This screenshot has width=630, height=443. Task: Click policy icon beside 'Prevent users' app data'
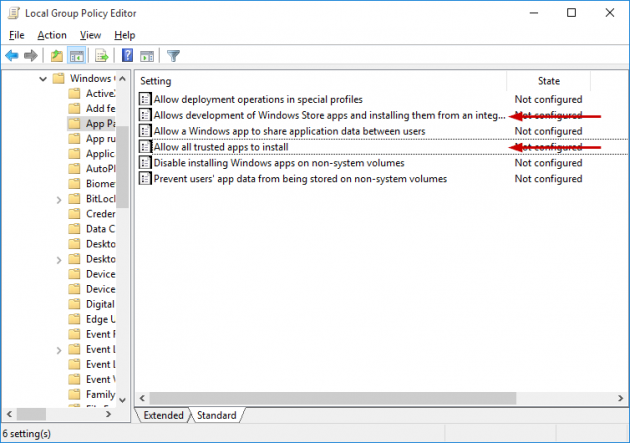pyautogui.click(x=145, y=179)
